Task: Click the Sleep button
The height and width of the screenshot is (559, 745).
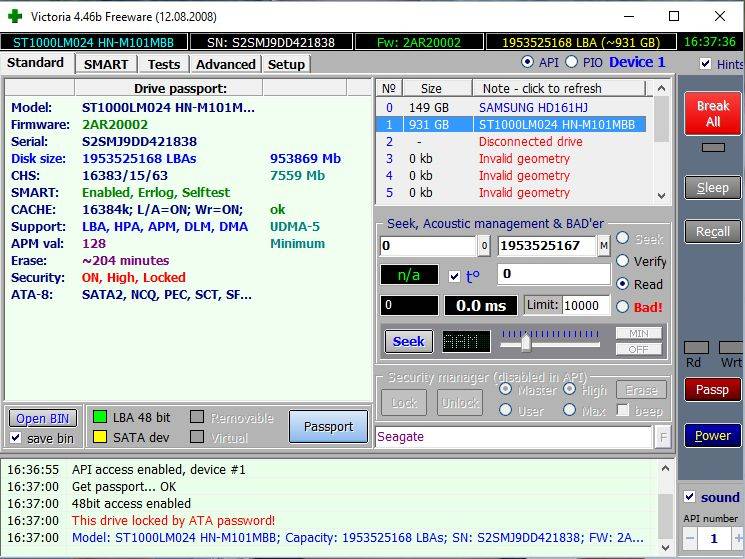Action: pyautogui.click(x=713, y=188)
